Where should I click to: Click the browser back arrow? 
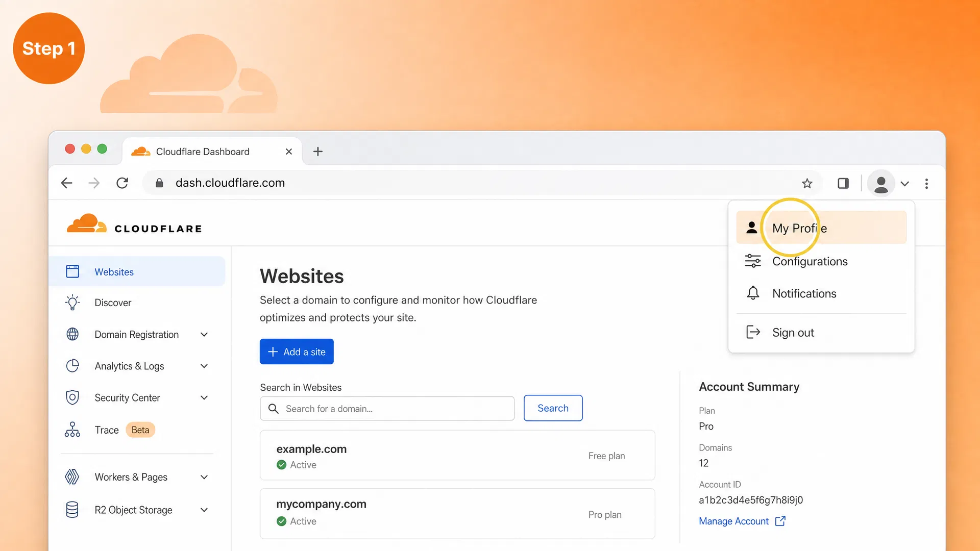click(66, 183)
